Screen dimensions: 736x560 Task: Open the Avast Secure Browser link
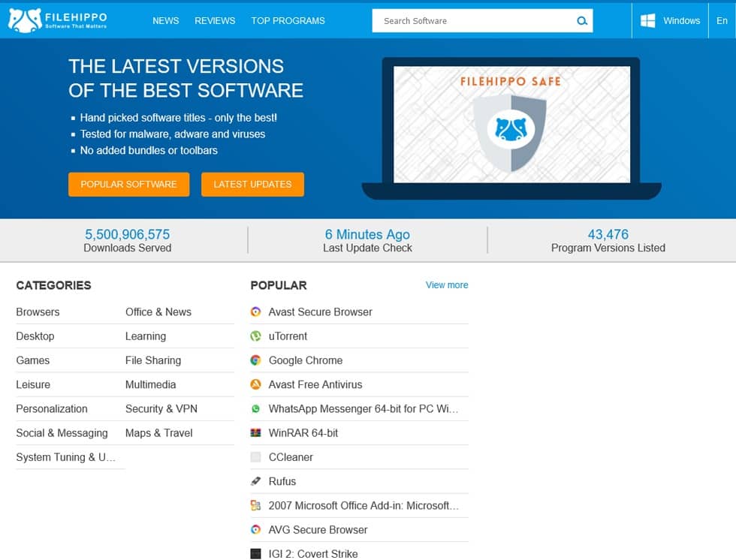click(321, 312)
